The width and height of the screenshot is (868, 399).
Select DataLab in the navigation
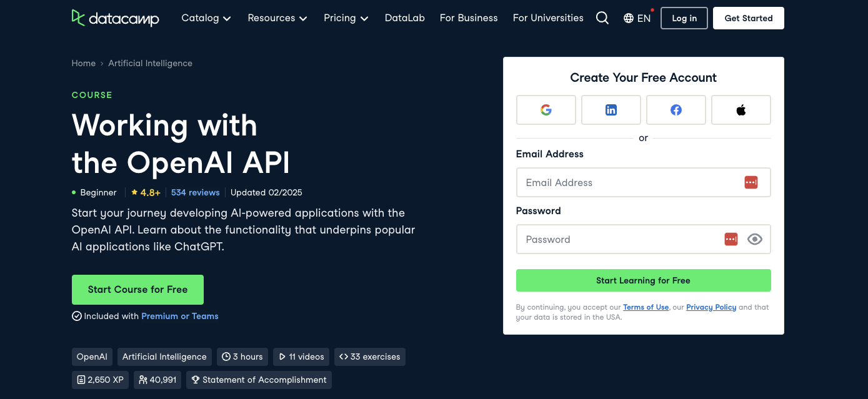click(x=404, y=18)
